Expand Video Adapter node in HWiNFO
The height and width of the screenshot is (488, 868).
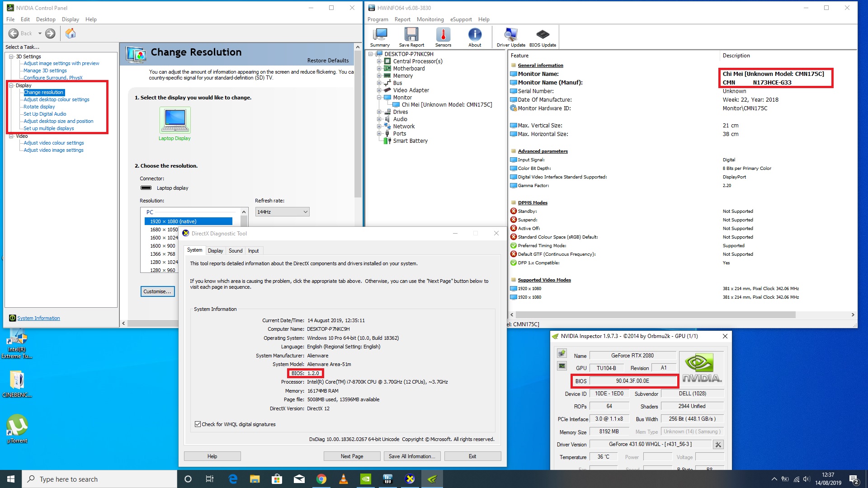pos(379,90)
